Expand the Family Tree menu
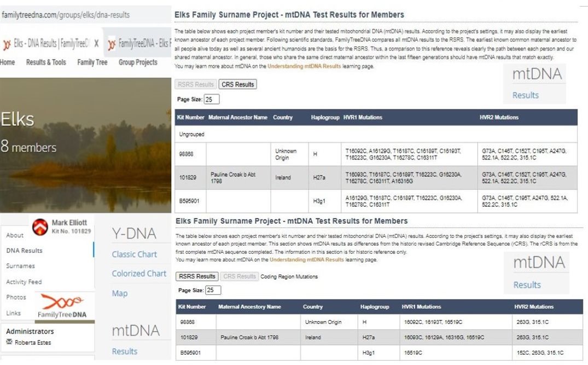This screenshot has height=365, width=588. point(92,62)
